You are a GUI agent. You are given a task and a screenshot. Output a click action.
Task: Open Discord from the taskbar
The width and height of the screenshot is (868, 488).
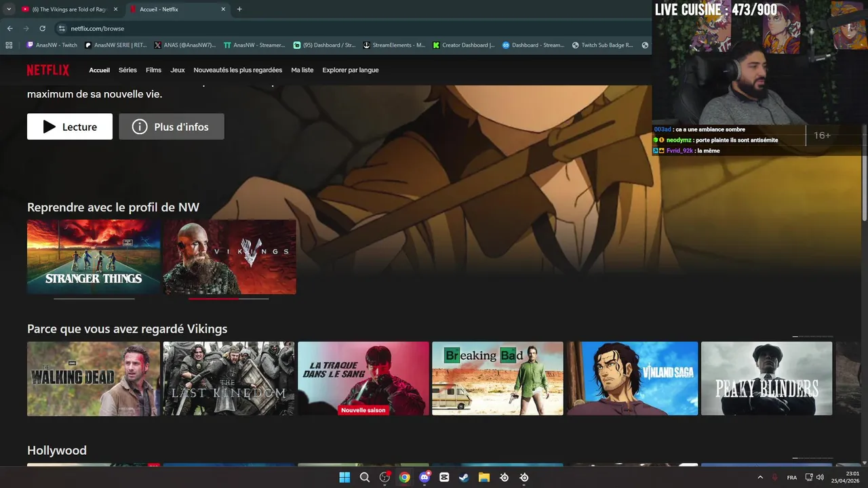pos(425,477)
